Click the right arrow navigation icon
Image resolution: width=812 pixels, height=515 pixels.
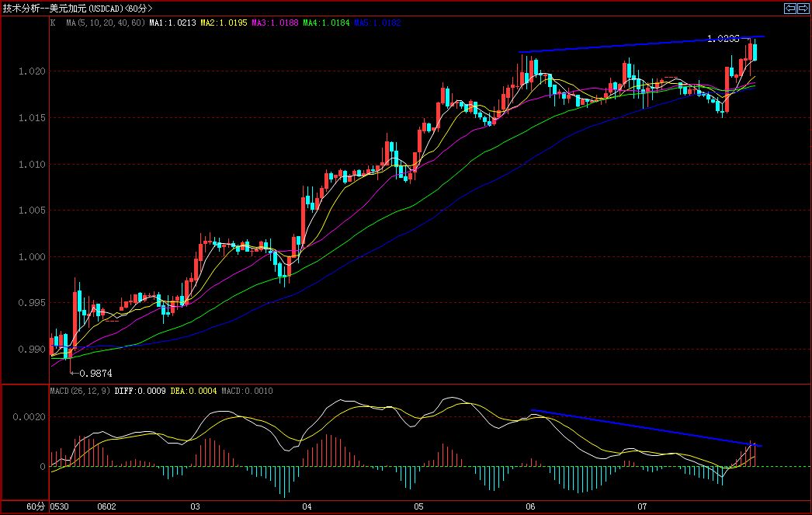coord(803,9)
